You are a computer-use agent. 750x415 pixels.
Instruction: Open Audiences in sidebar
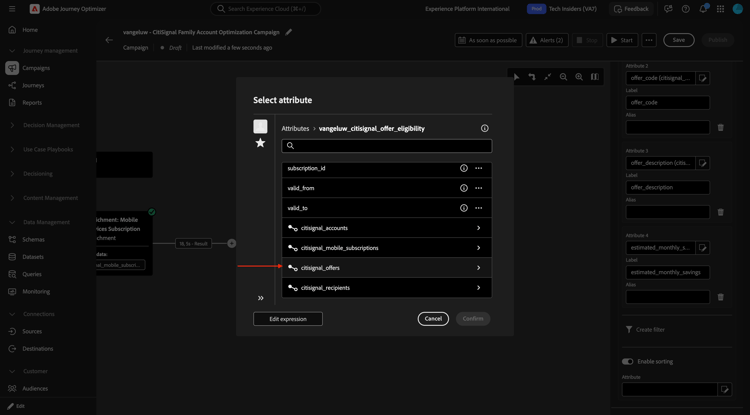pyautogui.click(x=35, y=389)
